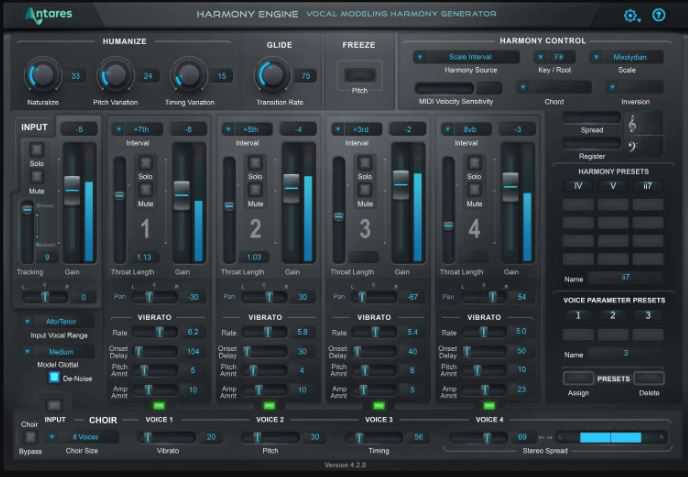The width and height of the screenshot is (688, 477).
Task: Click the Input Gain fader
Action: tap(72, 190)
